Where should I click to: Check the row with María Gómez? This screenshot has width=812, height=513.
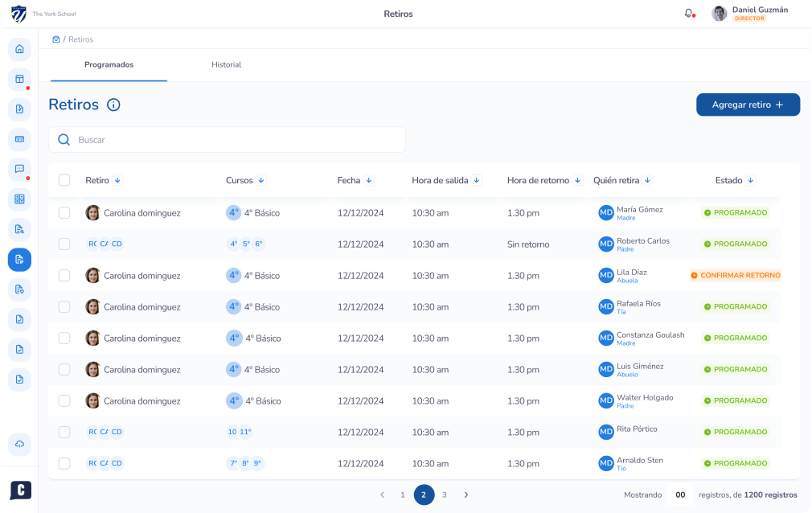click(64, 213)
